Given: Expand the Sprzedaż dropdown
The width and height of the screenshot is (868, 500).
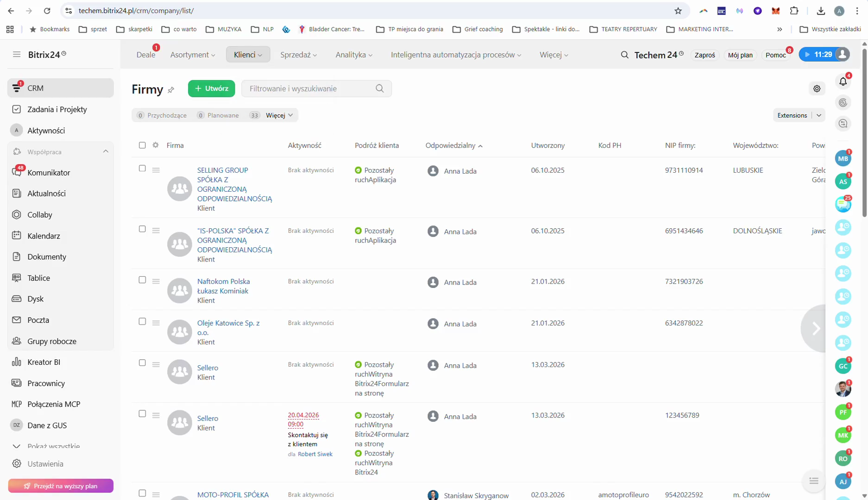Looking at the screenshot, I should coord(299,55).
